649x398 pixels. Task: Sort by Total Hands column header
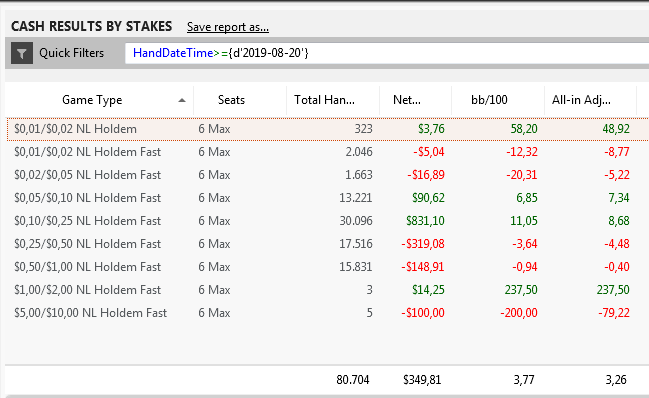333,100
